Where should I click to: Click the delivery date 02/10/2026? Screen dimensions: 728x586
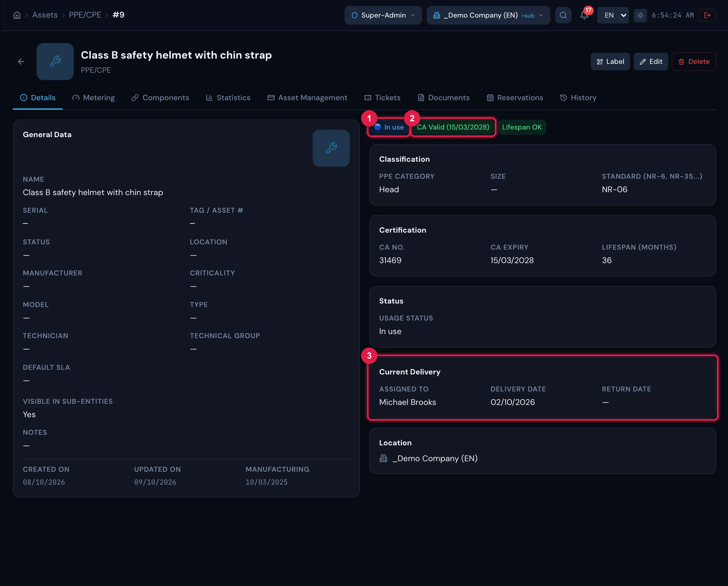click(513, 402)
